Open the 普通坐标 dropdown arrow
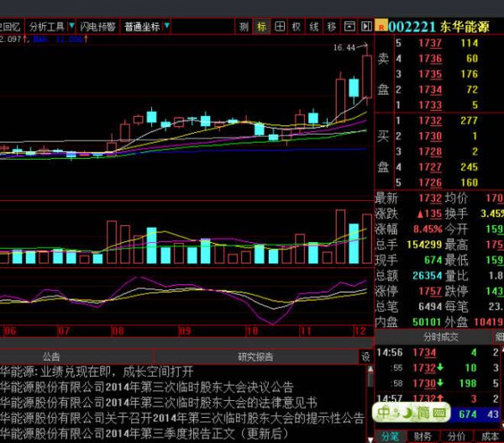 (166, 26)
